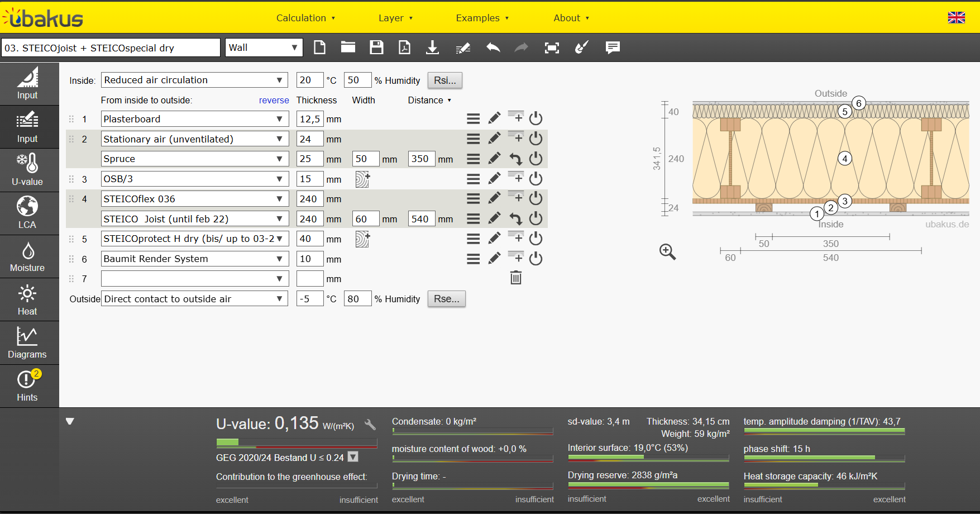Open the comment speech bubble icon
The width and height of the screenshot is (980, 514).
point(613,47)
